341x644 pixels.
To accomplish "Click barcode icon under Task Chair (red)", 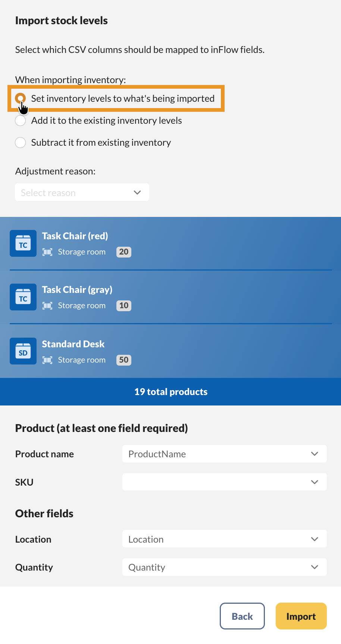I will [47, 252].
